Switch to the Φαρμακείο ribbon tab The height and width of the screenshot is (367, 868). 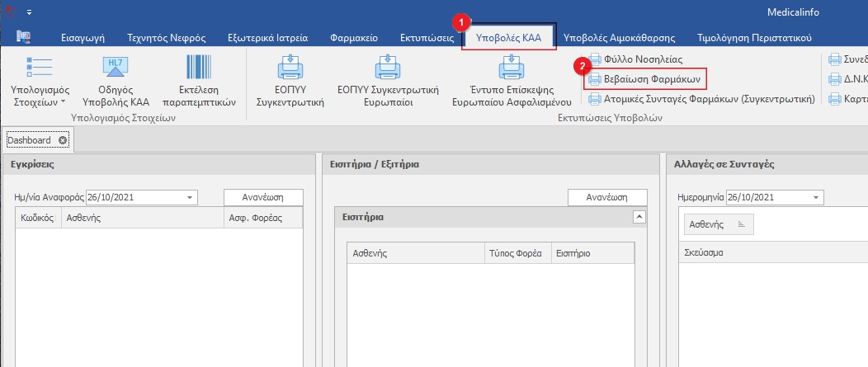353,37
